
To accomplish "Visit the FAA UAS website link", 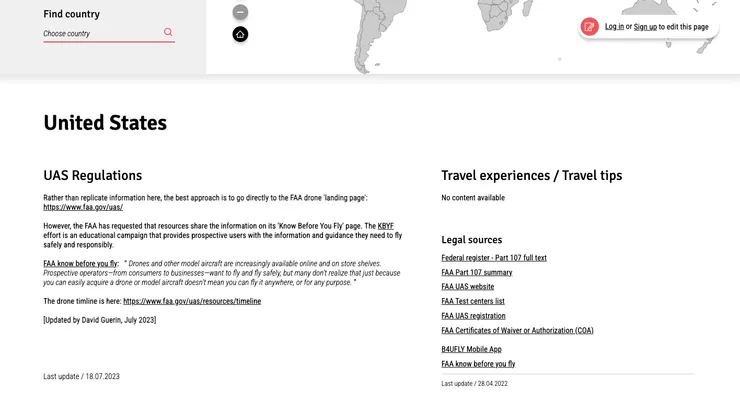I will [468, 287].
